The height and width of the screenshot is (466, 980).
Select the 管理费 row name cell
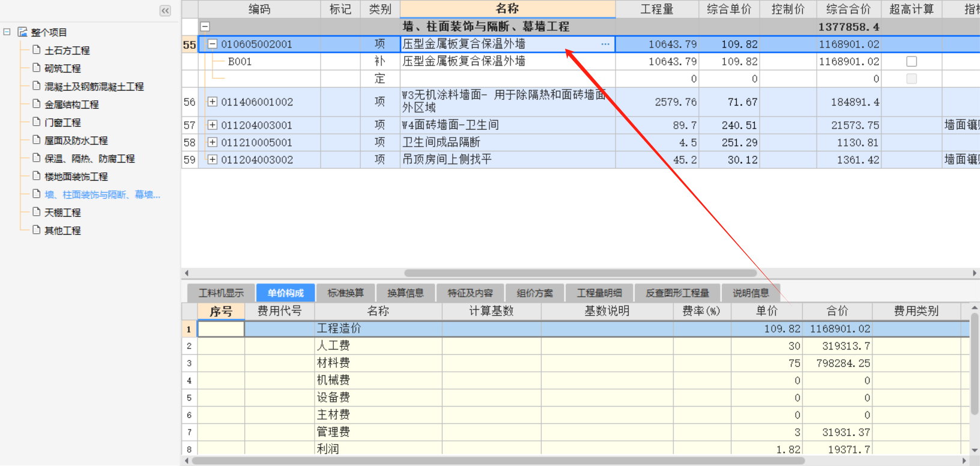click(378, 432)
